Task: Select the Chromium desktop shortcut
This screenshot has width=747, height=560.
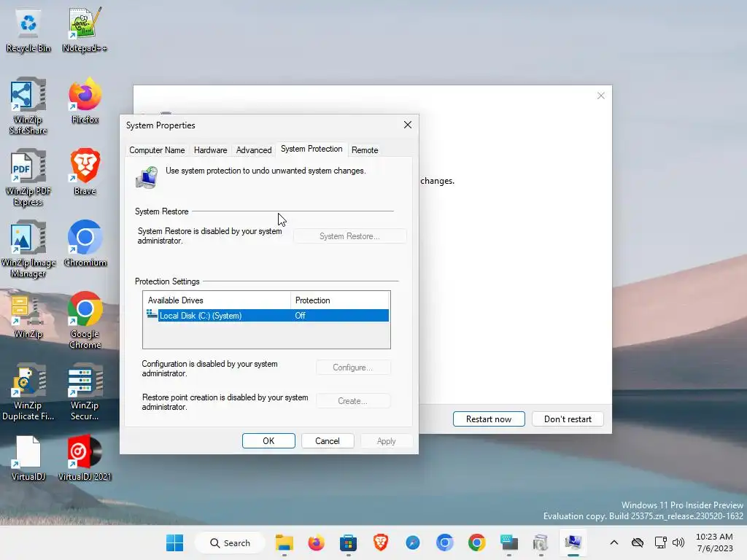Action: [85, 244]
